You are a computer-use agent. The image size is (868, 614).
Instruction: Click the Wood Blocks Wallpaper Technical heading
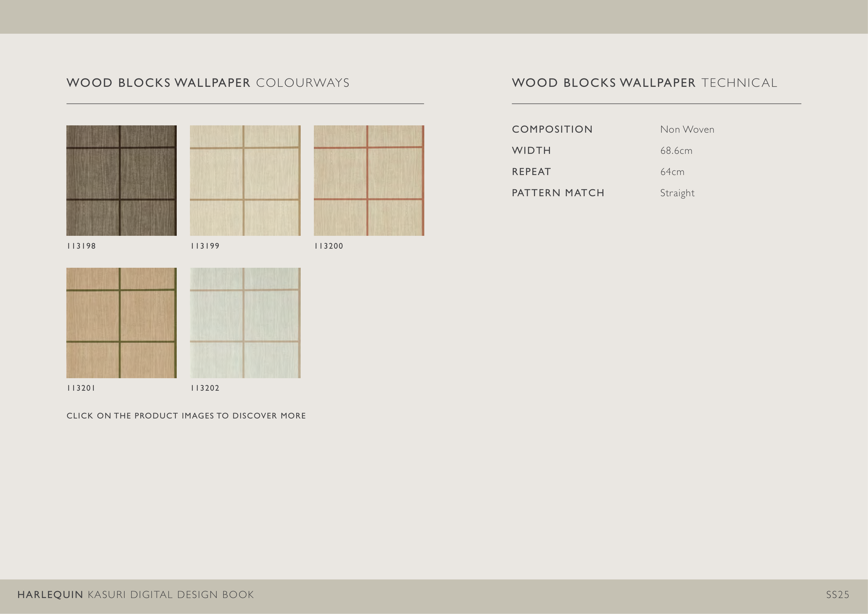coord(644,83)
